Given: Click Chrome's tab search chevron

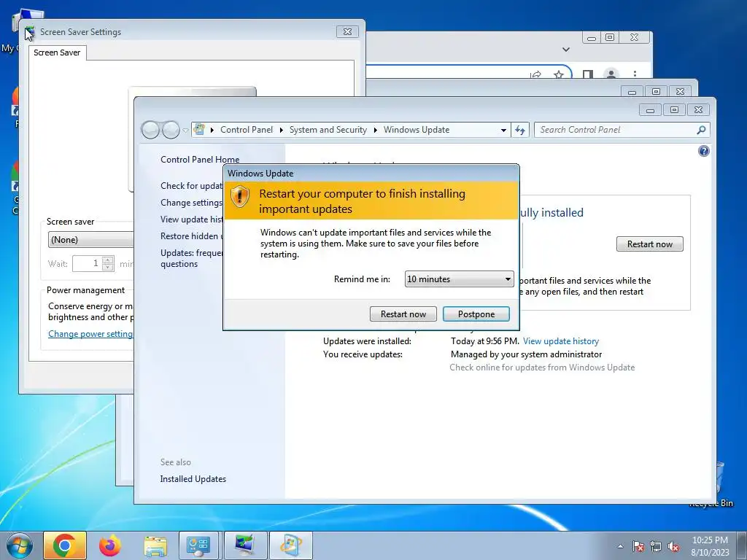Looking at the screenshot, I should (566, 49).
